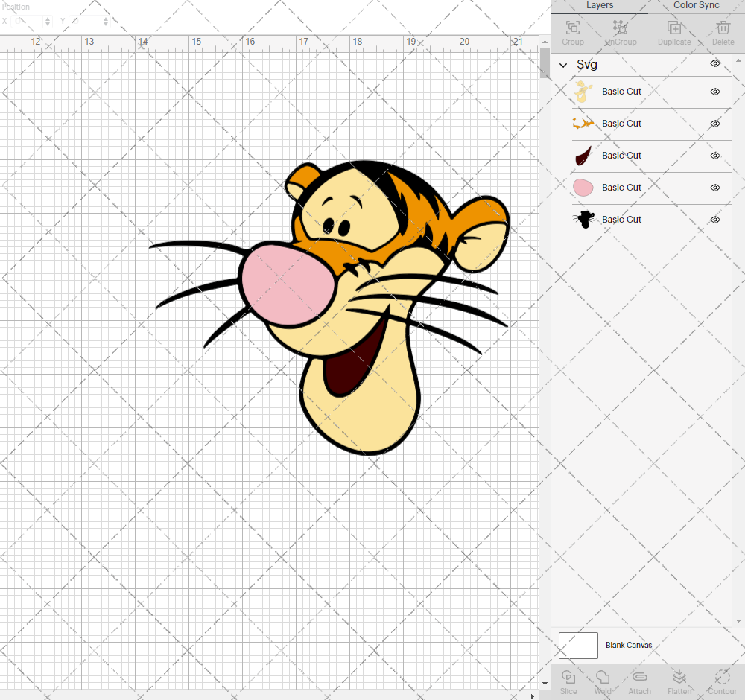Click the Contour tool icon

pyautogui.click(x=722, y=677)
